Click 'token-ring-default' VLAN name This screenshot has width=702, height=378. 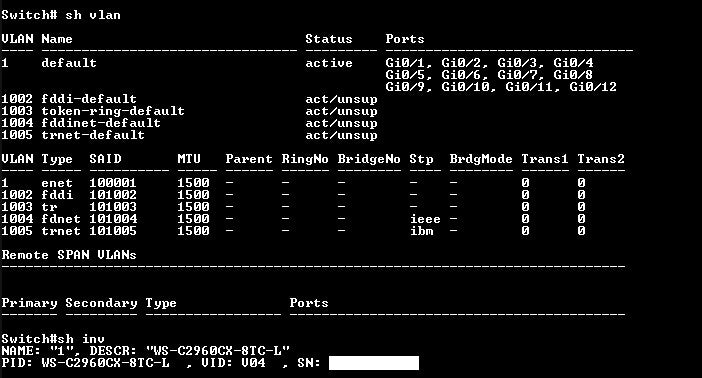113,111
